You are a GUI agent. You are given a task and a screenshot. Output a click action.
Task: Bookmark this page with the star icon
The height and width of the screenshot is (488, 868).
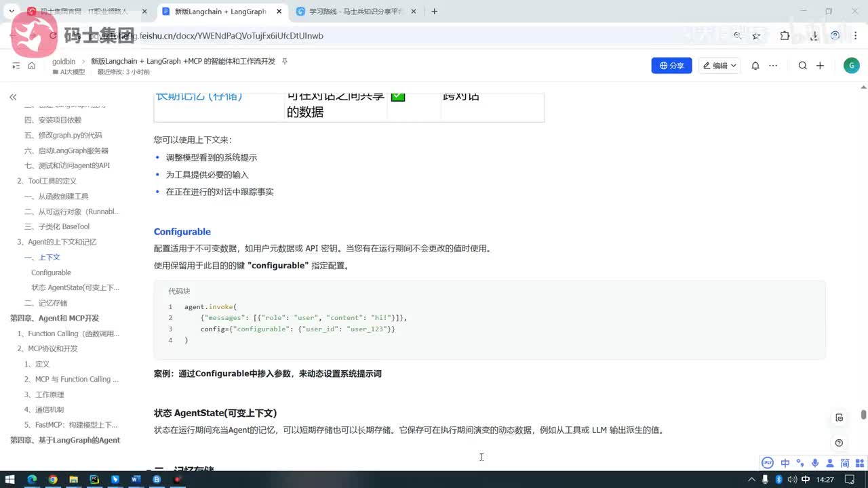756,36
